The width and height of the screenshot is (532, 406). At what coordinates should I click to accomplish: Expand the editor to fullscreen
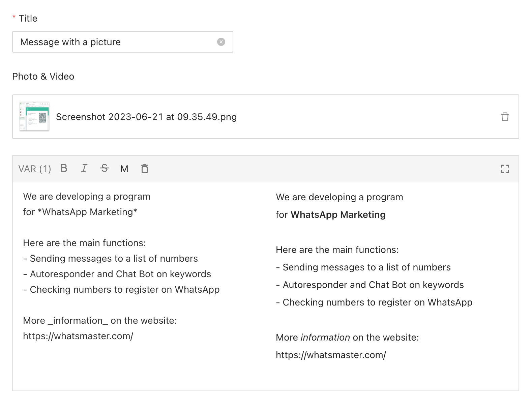[505, 169]
